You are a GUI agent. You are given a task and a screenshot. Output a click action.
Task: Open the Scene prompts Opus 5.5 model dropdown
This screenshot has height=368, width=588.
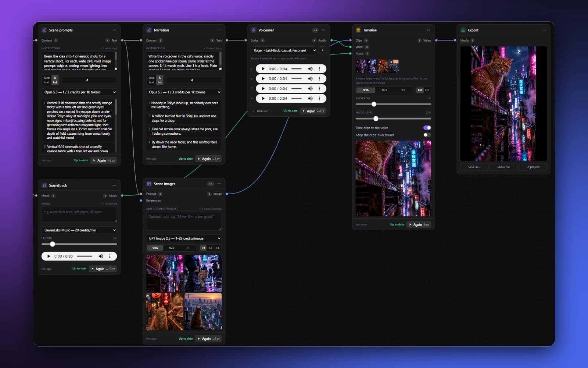tap(79, 92)
